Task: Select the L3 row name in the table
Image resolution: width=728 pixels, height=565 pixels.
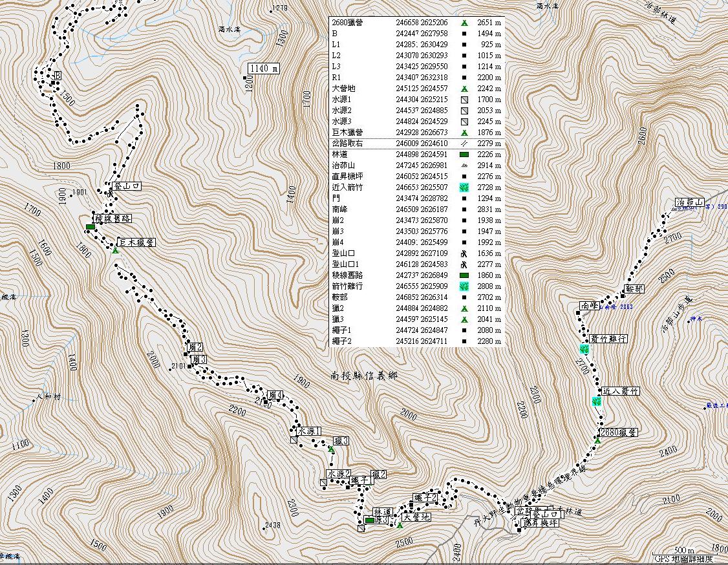Action: pos(336,67)
